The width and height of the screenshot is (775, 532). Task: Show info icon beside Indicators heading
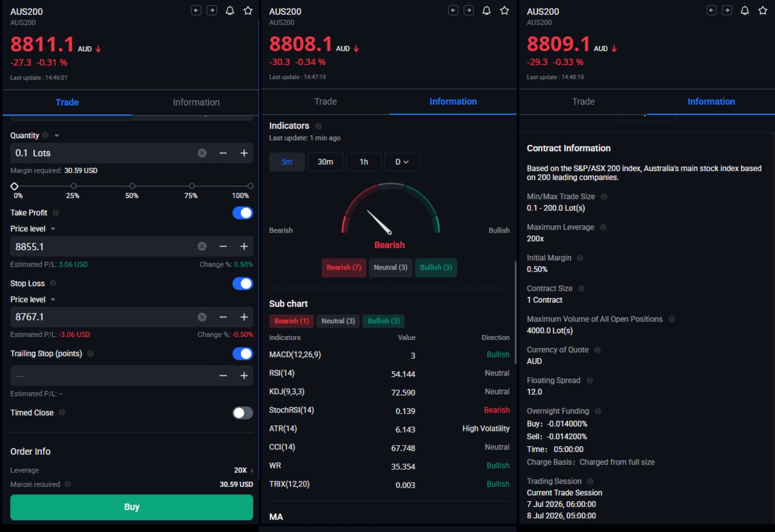(318, 126)
